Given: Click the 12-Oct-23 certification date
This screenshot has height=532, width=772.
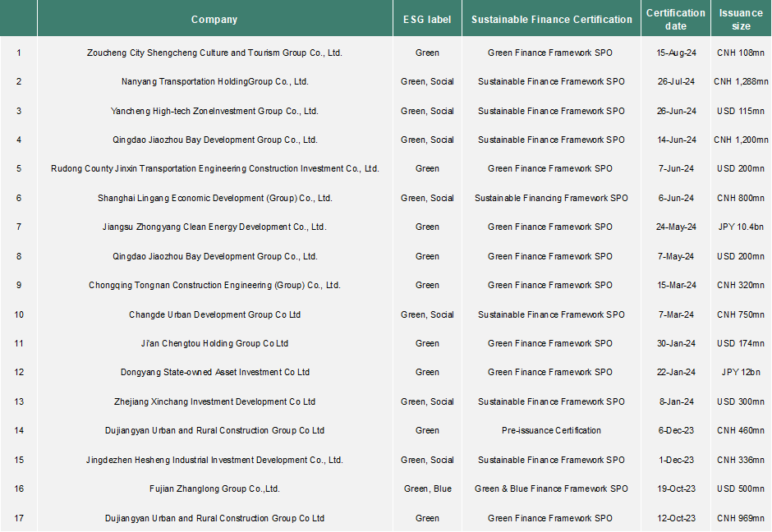Looking at the screenshot, I should pyautogui.click(x=676, y=518).
